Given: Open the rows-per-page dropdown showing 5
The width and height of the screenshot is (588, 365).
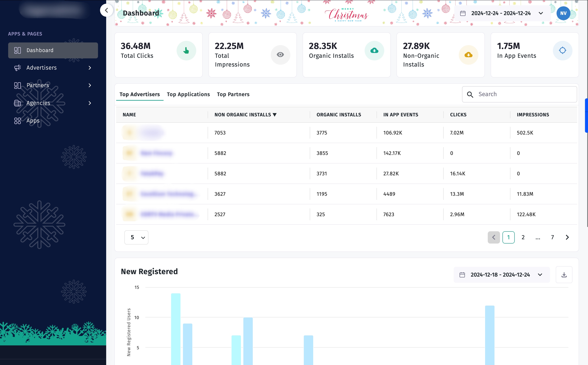Looking at the screenshot, I should [x=136, y=237].
